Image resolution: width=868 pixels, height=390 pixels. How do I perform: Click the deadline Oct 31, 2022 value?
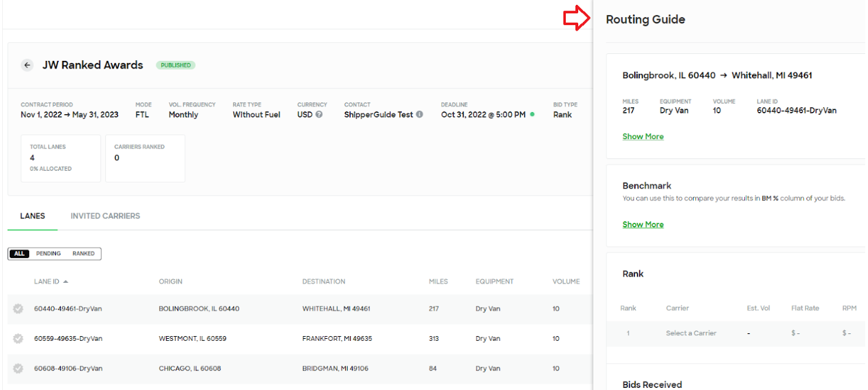(x=483, y=115)
